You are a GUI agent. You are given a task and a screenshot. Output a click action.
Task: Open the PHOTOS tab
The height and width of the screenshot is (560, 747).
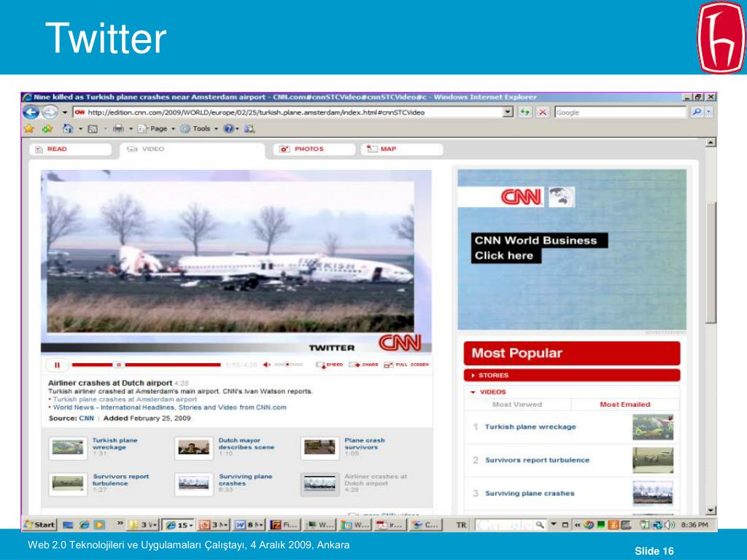coord(314,149)
